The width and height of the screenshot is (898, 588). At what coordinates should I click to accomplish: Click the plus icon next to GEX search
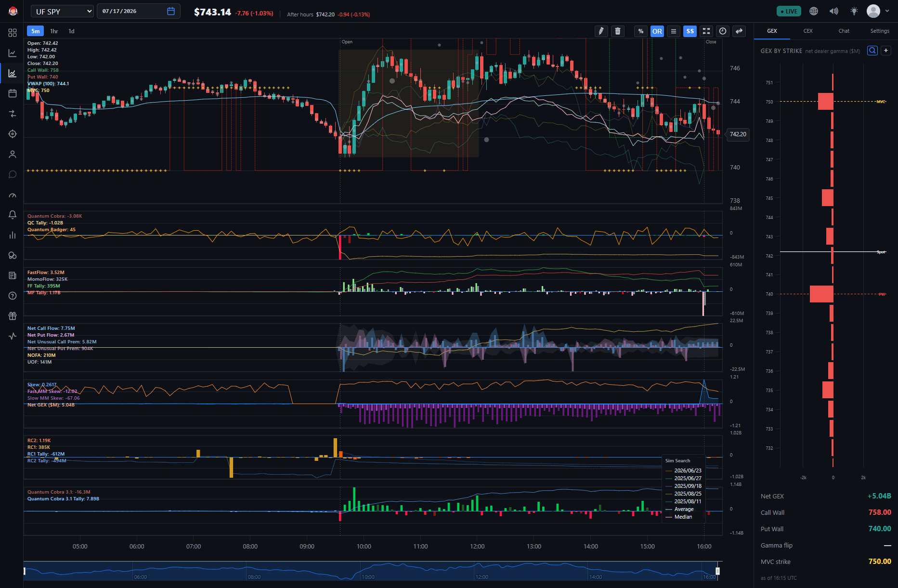coord(886,51)
